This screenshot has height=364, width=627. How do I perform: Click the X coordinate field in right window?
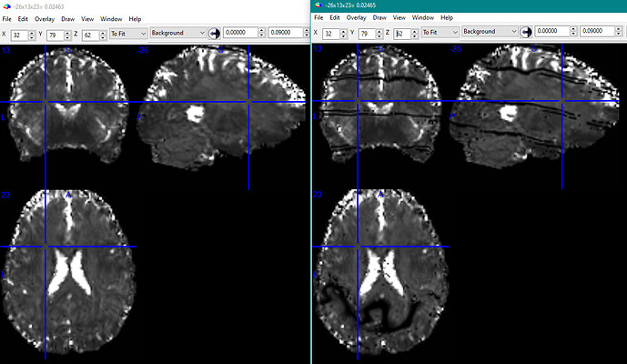click(x=331, y=34)
